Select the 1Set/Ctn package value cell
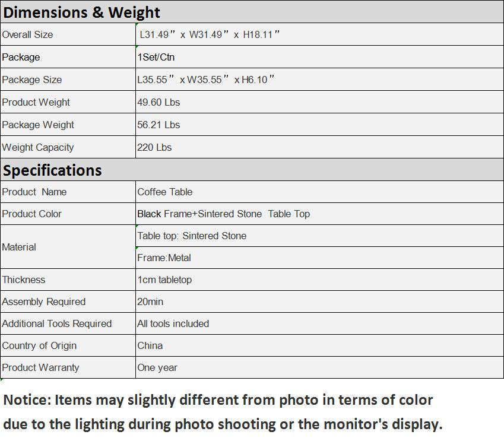This screenshot has width=504, height=438. click(x=156, y=58)
